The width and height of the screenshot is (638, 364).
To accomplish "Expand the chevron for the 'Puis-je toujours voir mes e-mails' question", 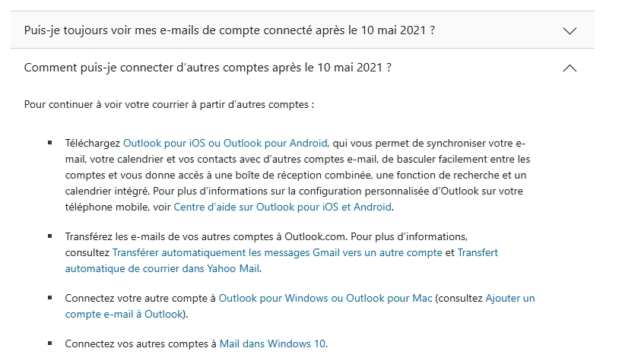I will [570, 31].
